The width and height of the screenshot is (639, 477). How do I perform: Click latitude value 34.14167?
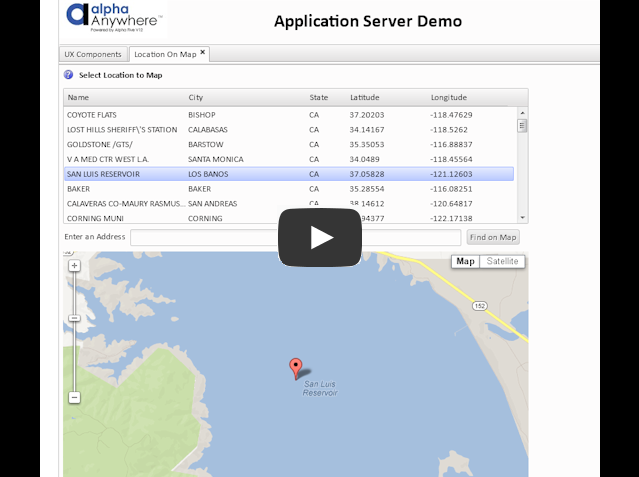367,130
